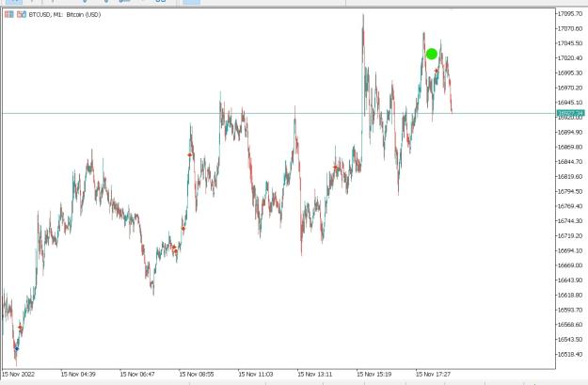
Task: Click the 16844.70 price scale label
Action: (570, 162)
